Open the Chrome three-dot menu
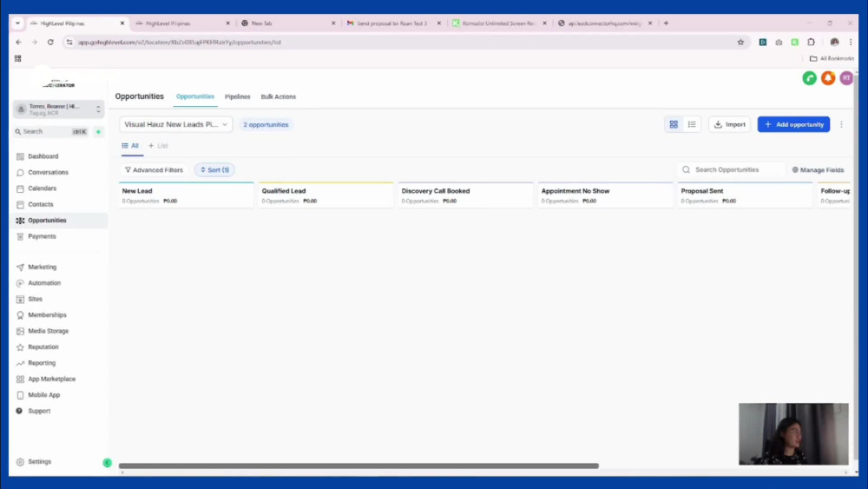This screenshot has width=868, height=489. coord(851,42)
